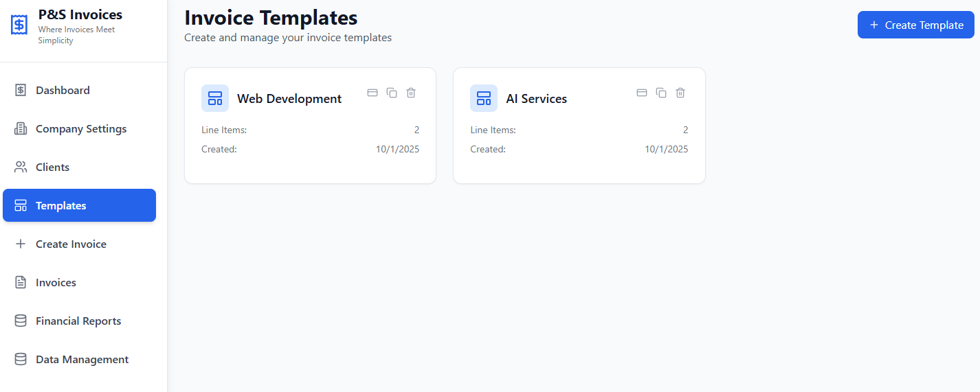Click 'Created:' label in AI Services card
This screenshot has width=980, height=392.
point(488,149)
